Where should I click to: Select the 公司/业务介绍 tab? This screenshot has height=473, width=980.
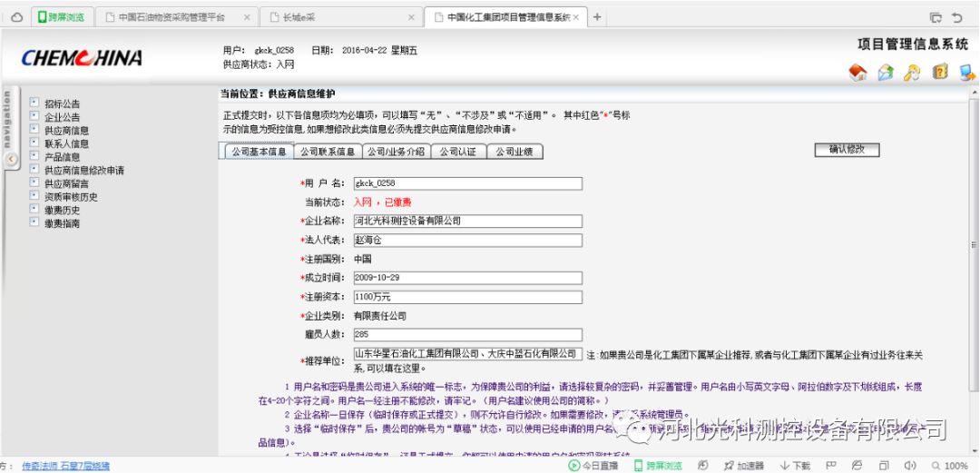pyautogui.click(x=397, y=152)
